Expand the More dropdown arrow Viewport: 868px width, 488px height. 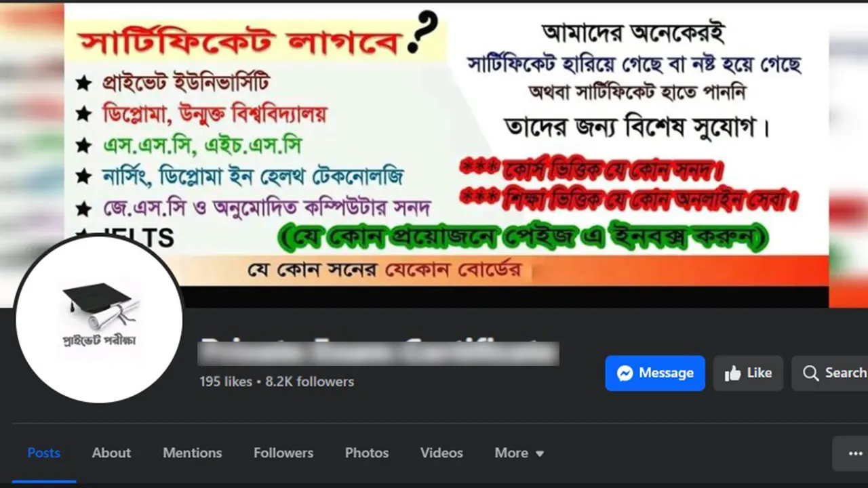click(540, 453)
